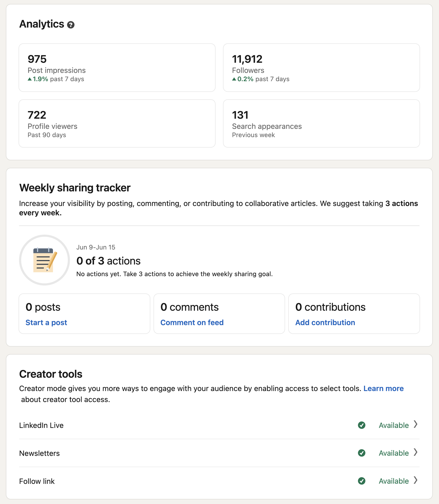Select Add contribution
Image resolution: width=439 pixels, height=504 pixels.
[x=325, y=322]
